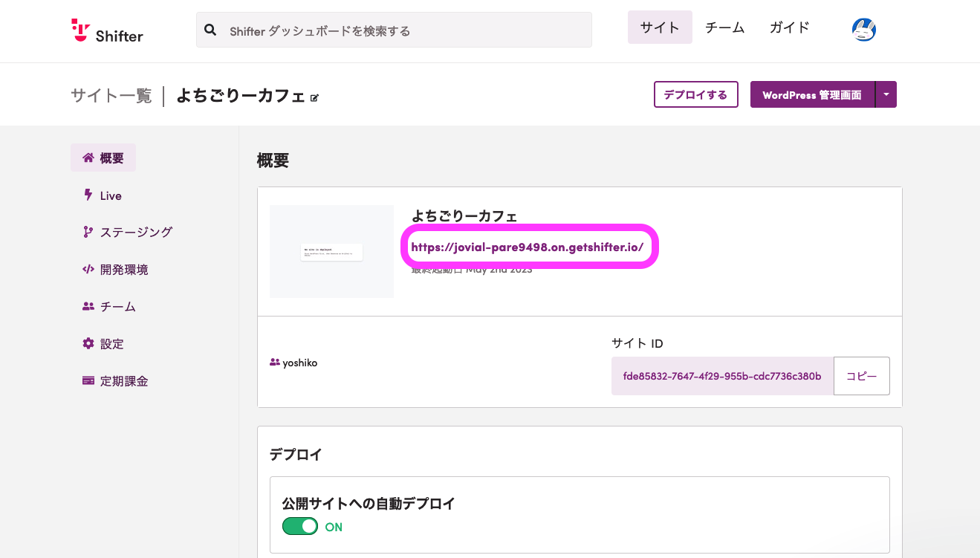This screenshot has width=980, height=558.
Task: Click the 概要 page heading
Action: 273,160
